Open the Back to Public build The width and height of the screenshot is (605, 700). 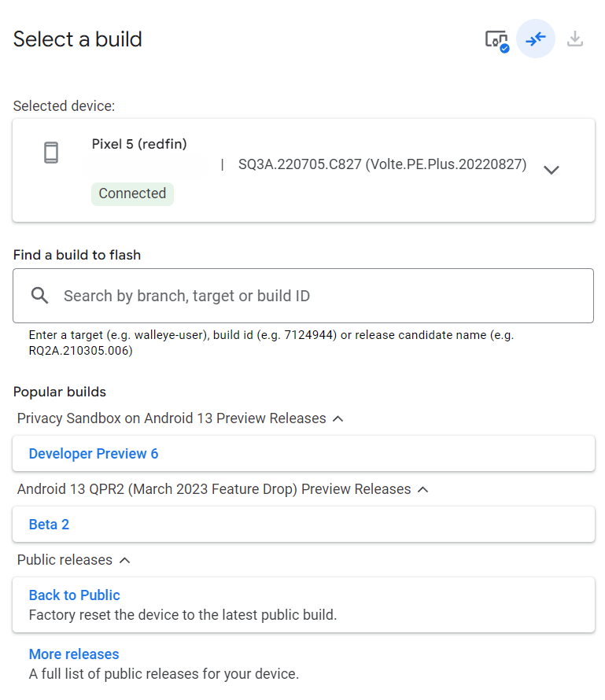tap(74, 595)
